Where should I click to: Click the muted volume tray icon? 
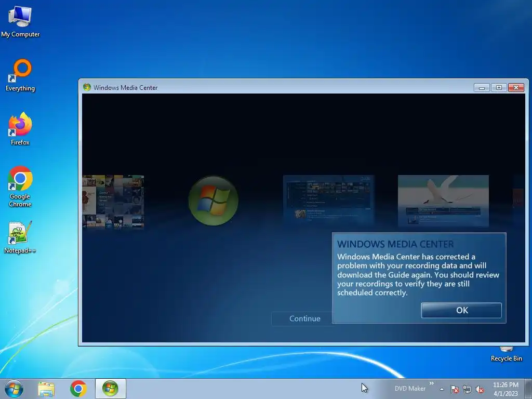[480, 389]
